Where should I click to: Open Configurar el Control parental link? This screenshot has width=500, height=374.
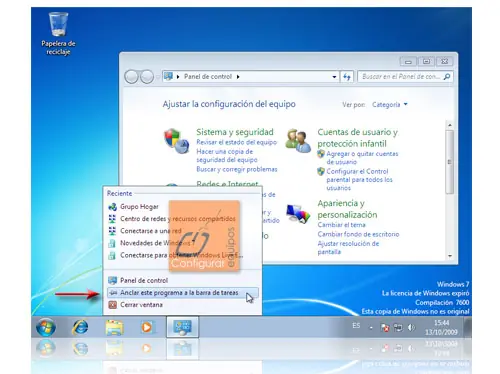point(359,179)
